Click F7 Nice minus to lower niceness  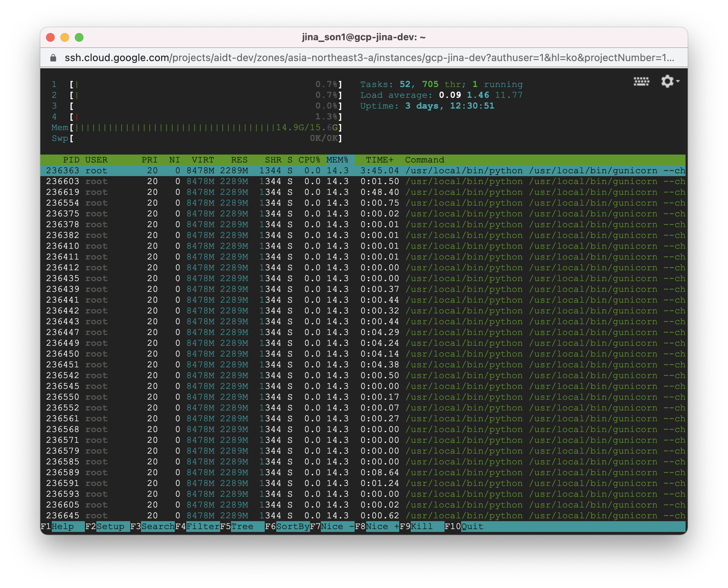pos(337,527)
